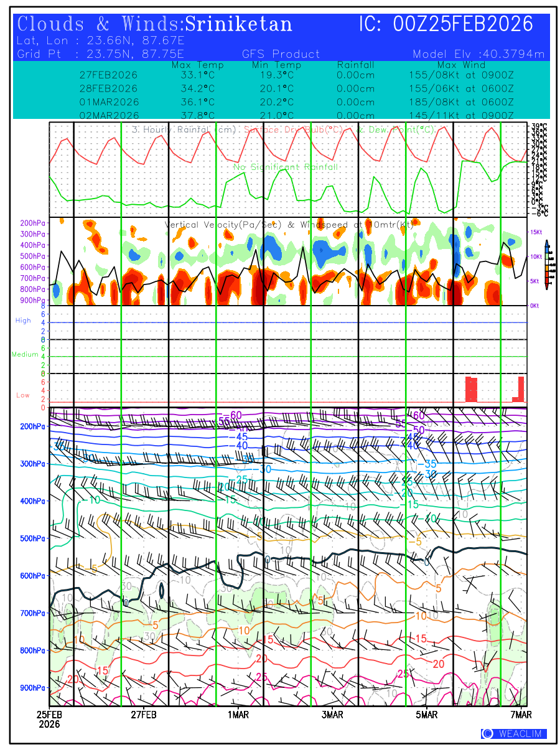Select the IC: 00Z25FEB2026 initial condition label
Screen dimensions: 560x747
(446, 24)
